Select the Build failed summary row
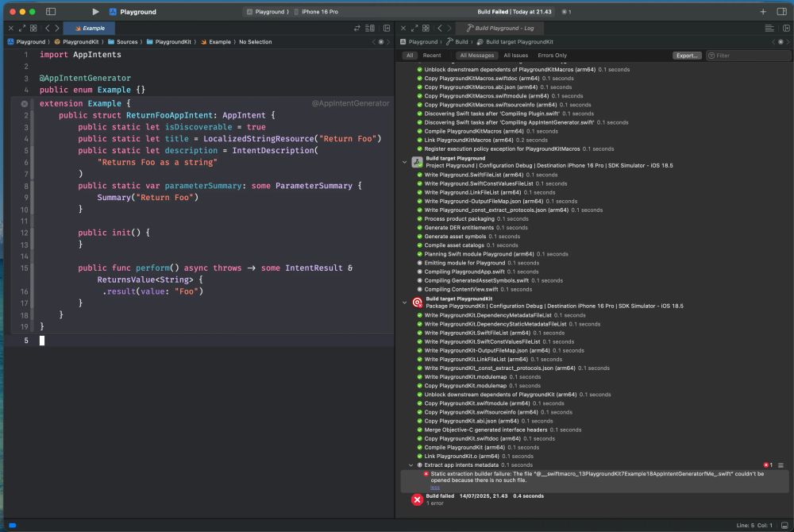This screenshot has width=794, height=532. [x=595, y=499]
